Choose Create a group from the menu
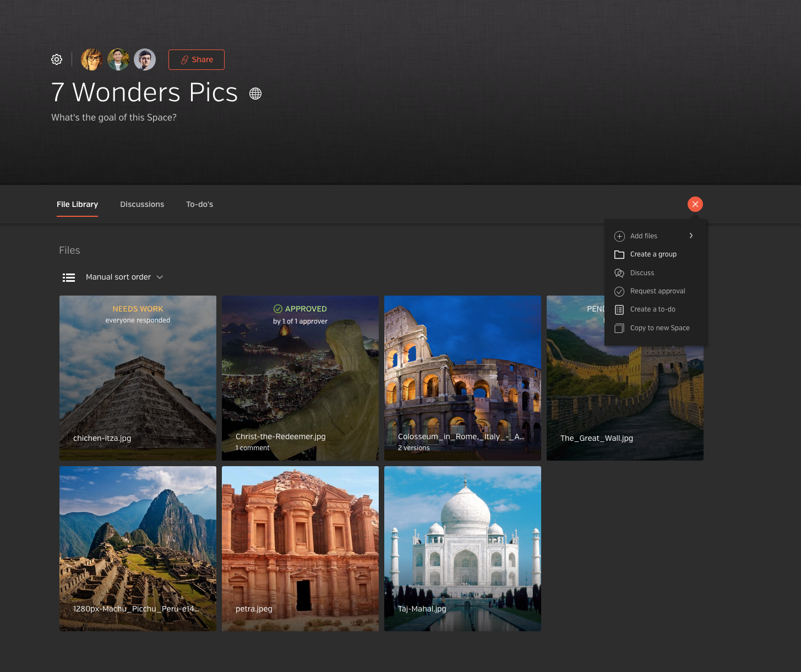Image resolution: width=801 pixels, height=672 pixels. pos(655,254)
